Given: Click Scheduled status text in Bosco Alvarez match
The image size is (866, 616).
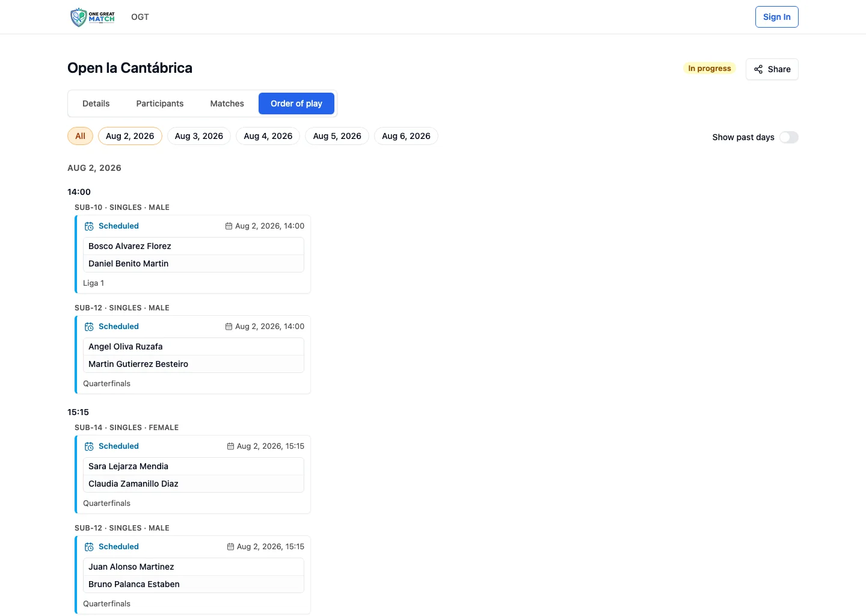Looking at the screenshot, I should pos(118,226).
